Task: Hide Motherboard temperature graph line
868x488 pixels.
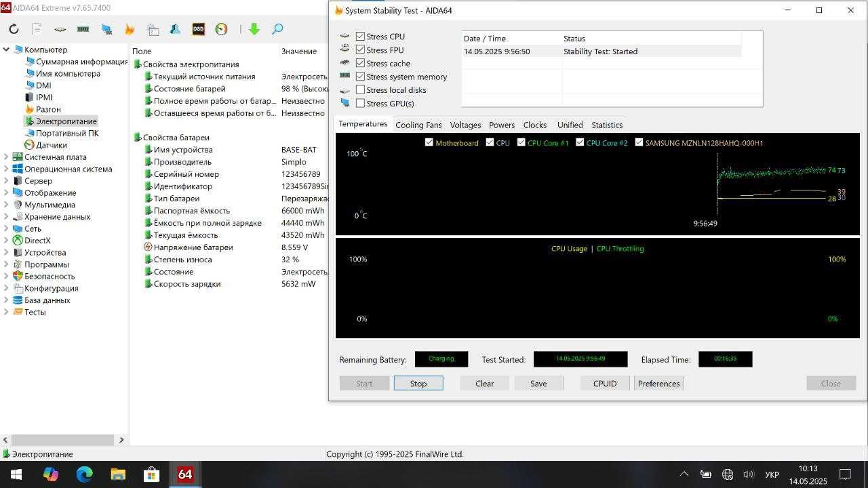Action: point(429,142)
